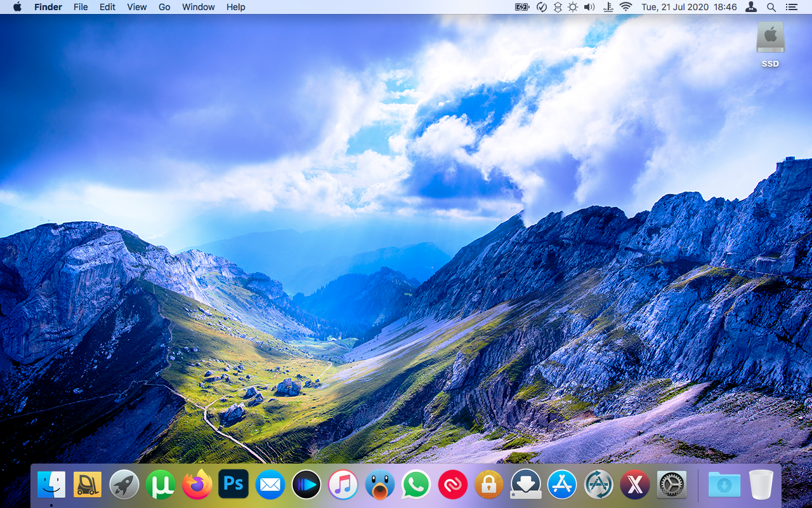Open the File menu

(x=81, y=7)
